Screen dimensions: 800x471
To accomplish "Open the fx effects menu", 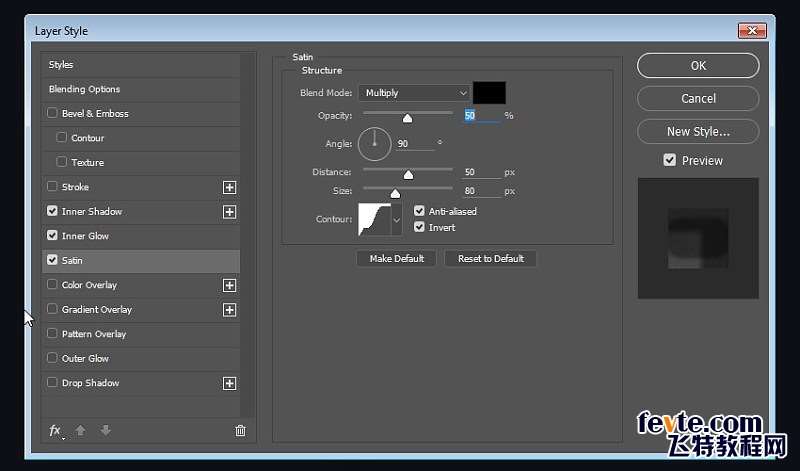I will (56, 431).
